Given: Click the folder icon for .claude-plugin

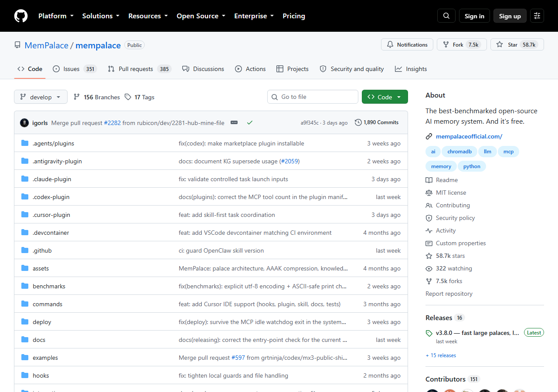Looking at the screenshot, I should (25, 179).
